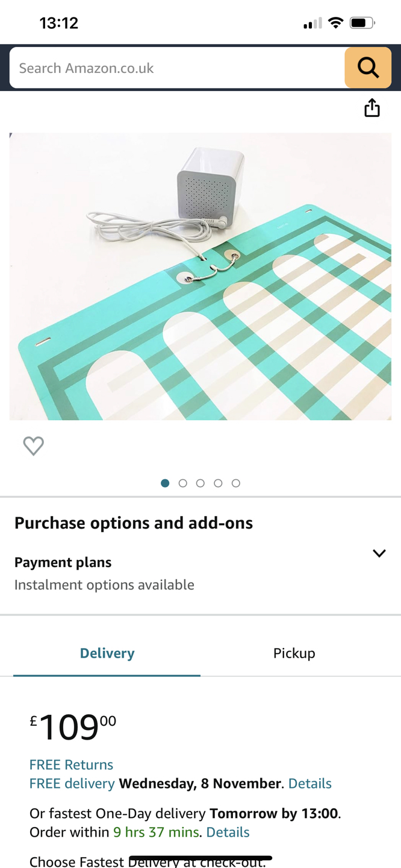Expand Payment plans chevron
The height and width of the screenshot is (868, 401).
379,553
